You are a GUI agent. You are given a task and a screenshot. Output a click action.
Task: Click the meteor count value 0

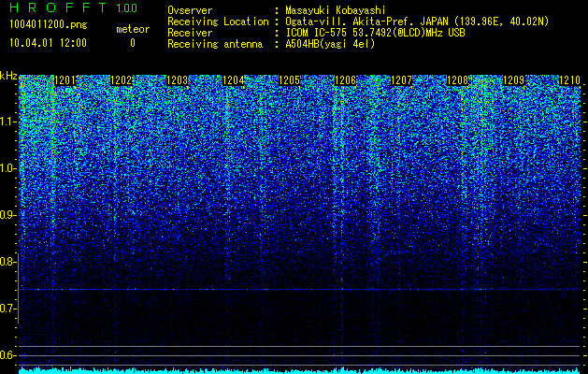[133, 43]
